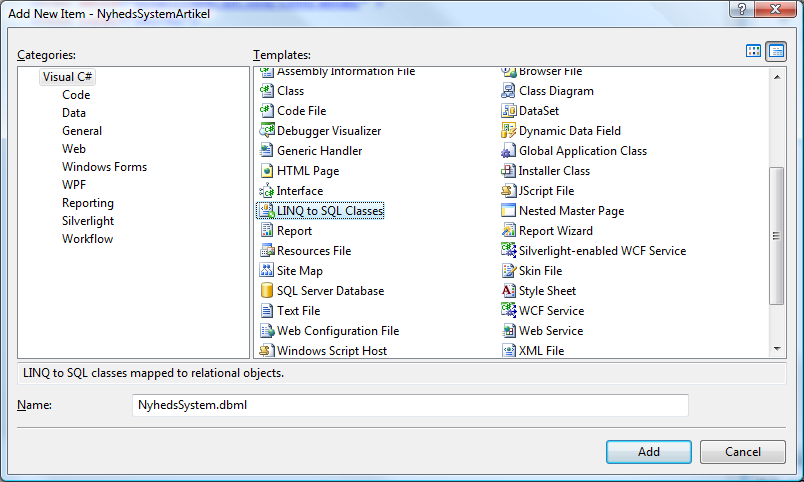Select the Windows Forms category
804x482 pixels.
(x=104, y=167)
